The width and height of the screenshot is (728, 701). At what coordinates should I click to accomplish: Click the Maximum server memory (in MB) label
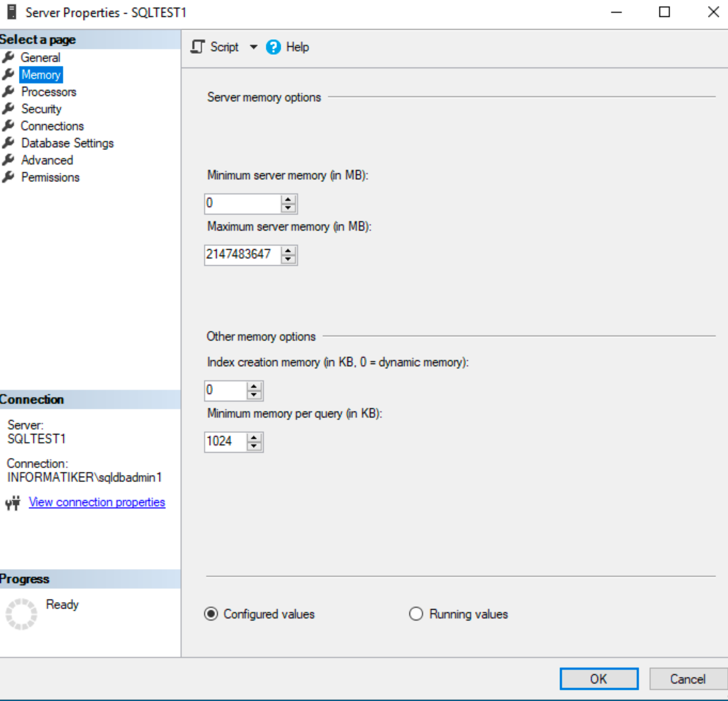click(x=289, y=227)
